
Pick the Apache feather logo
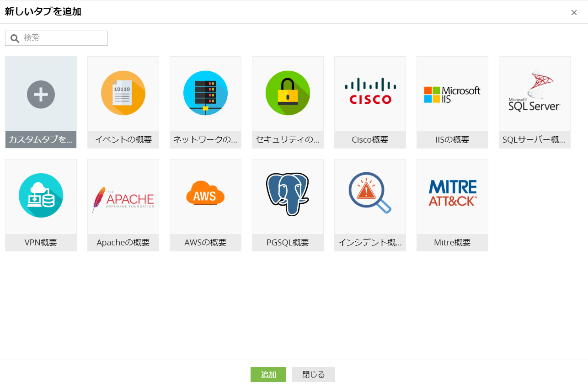(123, 199)
